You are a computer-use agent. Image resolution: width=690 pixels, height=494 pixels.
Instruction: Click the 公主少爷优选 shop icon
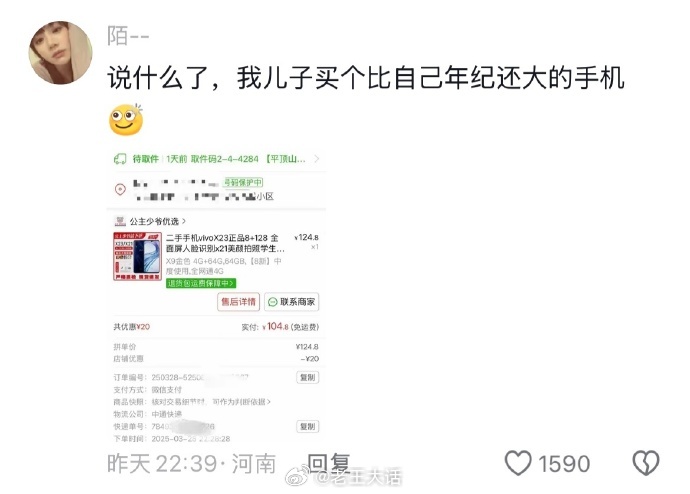pyautogui.click(x=120, y=221)
